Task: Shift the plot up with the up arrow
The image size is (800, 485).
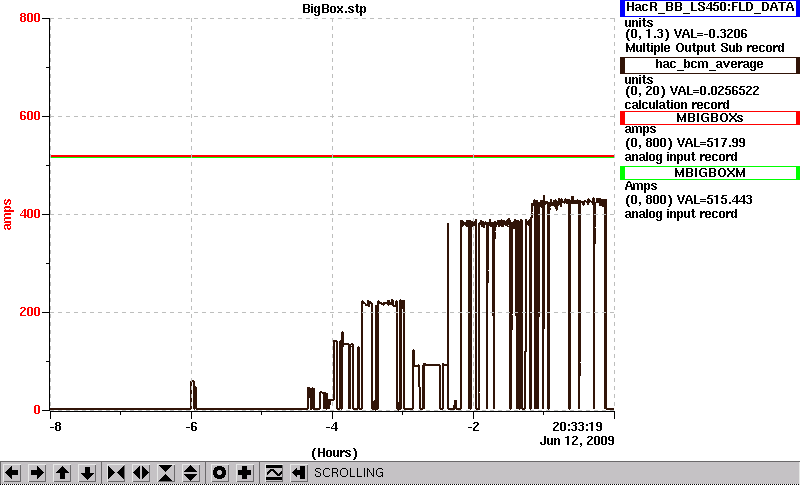Action: coord(63,473)
